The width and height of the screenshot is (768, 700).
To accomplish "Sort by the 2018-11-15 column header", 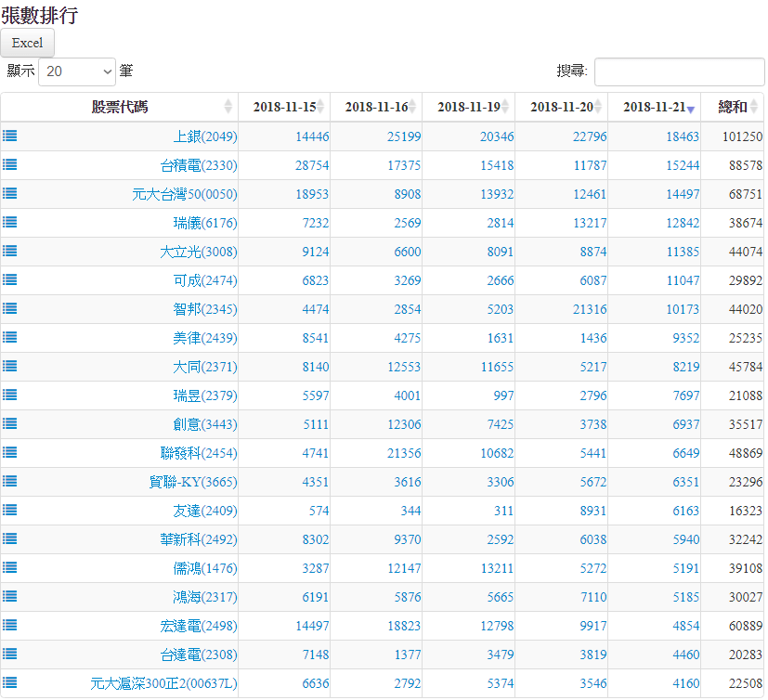I will click(x=283, y=107).
